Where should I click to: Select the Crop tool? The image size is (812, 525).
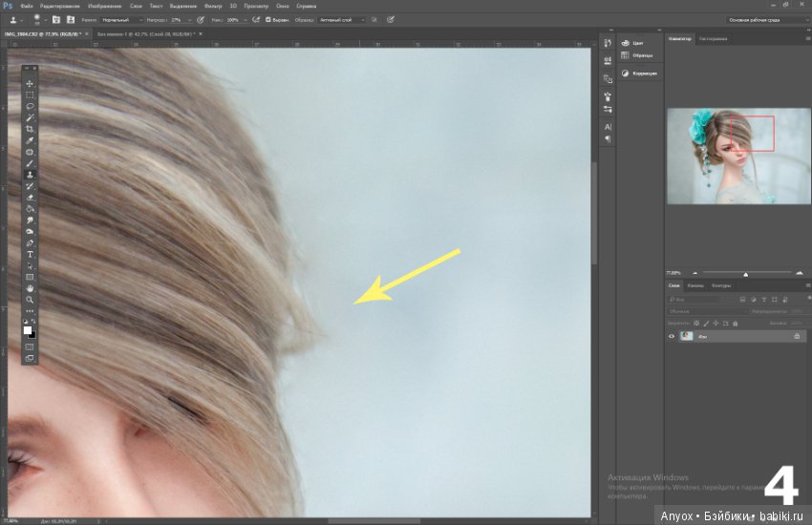(x=30, y=129)
